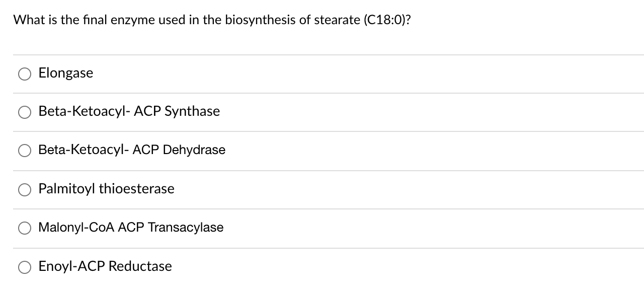Click the Beta-Ketoacyl- ACP Synthase answer text
The height and width of the screenshot is (288, 644).
pos(129,111)
